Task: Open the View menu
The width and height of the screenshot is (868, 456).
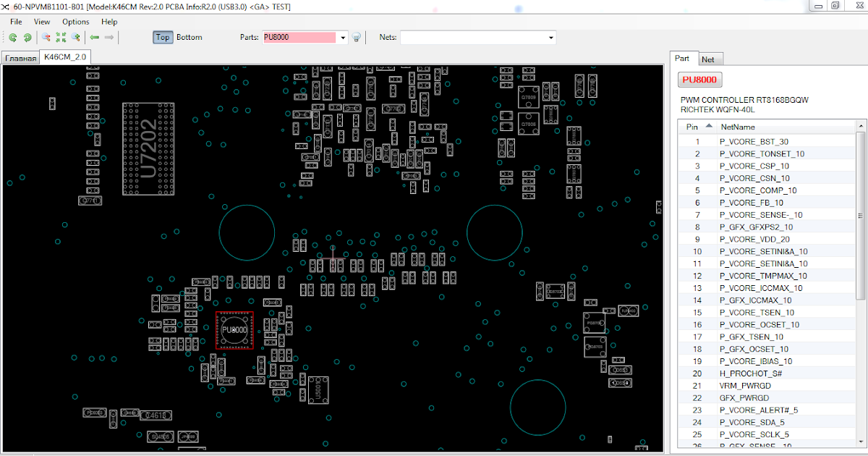Action: tap(41, 21)
